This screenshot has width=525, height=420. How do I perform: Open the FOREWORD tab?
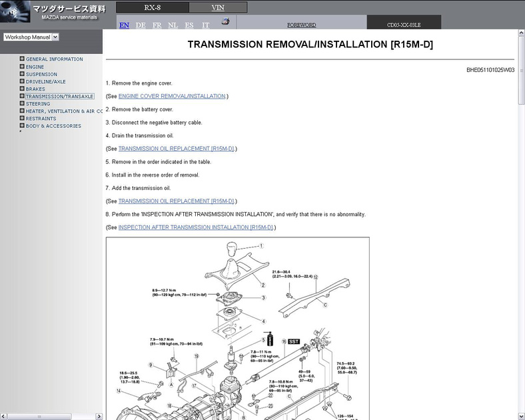pyautogui.click(x=301, y=25)
